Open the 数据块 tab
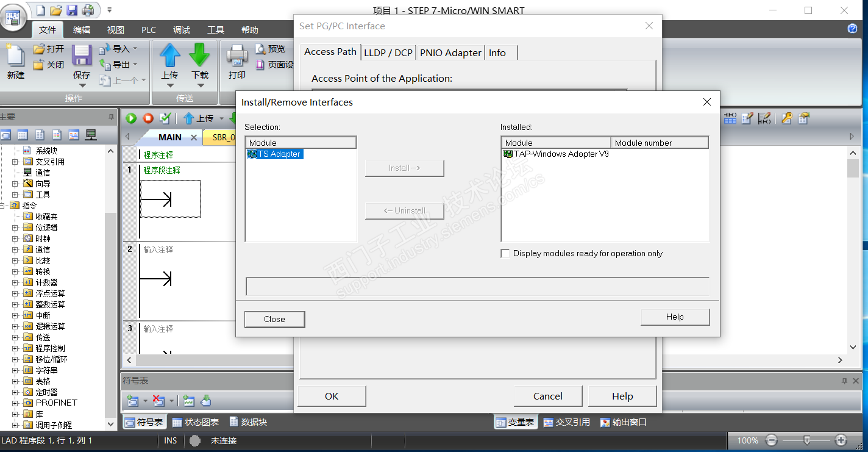 click(248, 422)
